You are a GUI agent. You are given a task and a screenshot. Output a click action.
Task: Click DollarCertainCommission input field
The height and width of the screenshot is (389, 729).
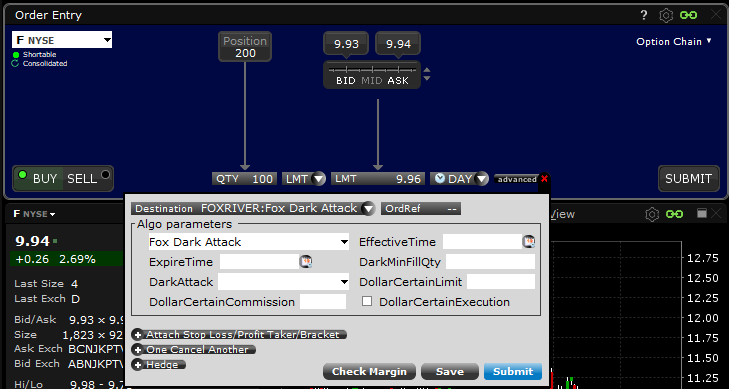click(x=323, y=302)
